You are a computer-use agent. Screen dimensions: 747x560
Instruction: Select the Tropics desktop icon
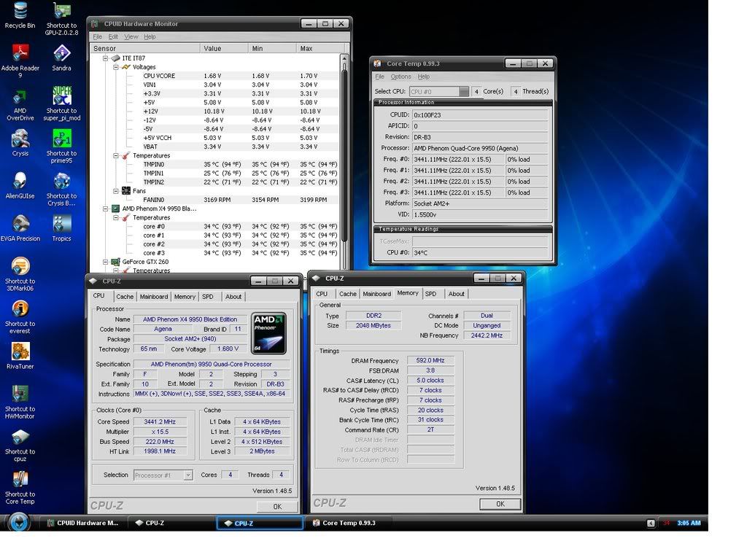pyautogui.click(x=61, y=228)
